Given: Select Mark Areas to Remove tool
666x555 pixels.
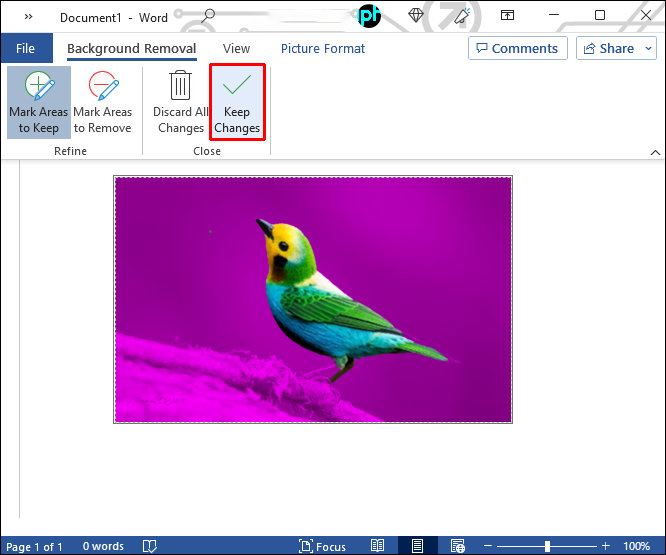Looking at the screenshot, I should click(102, 102).
